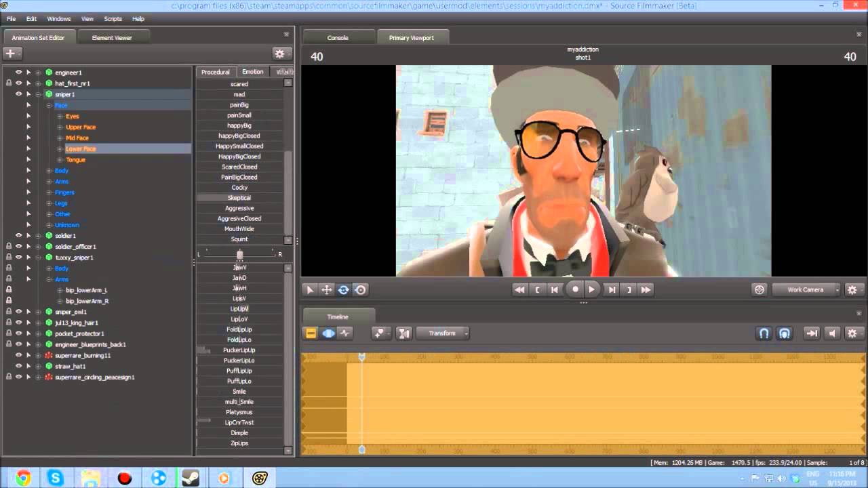Play the shot in the viewport
The image size is (868, 488).
click(x=592, y=289)
